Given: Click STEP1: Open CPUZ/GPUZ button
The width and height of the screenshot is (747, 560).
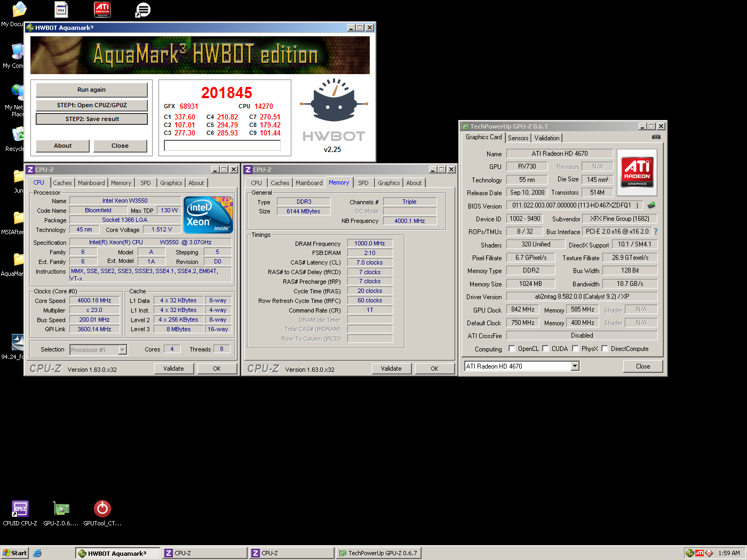Looking at the screenshot, I should coord(92,105).
